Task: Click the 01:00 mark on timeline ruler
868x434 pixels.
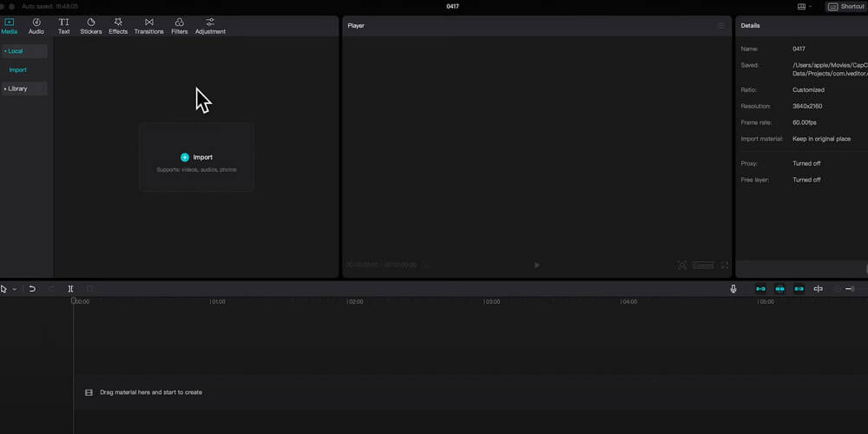Action: (x=218, y=302)
